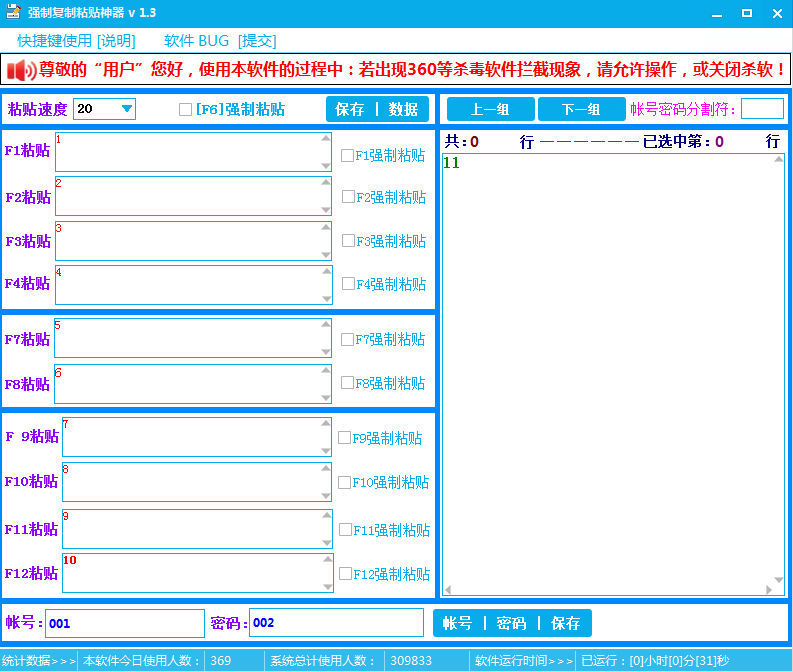Click the F10粘贴 text box

tap(190, 482)
